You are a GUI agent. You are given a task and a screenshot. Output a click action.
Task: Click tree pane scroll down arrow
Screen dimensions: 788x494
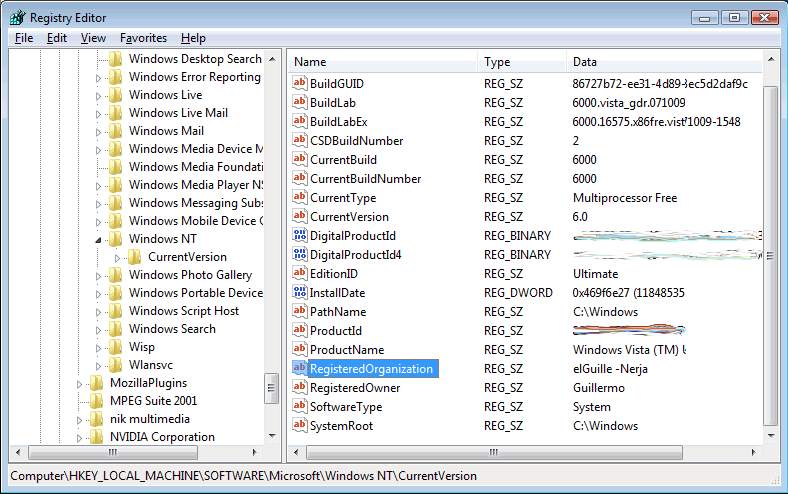272,436
